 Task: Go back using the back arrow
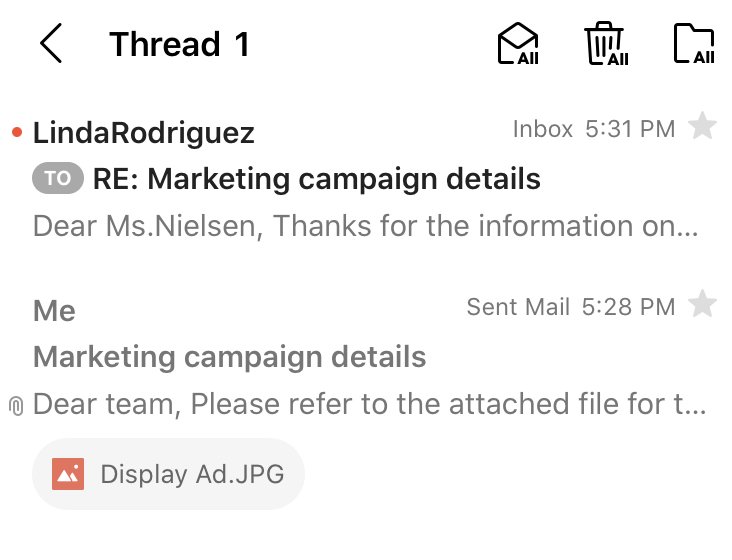click(51, 45)
